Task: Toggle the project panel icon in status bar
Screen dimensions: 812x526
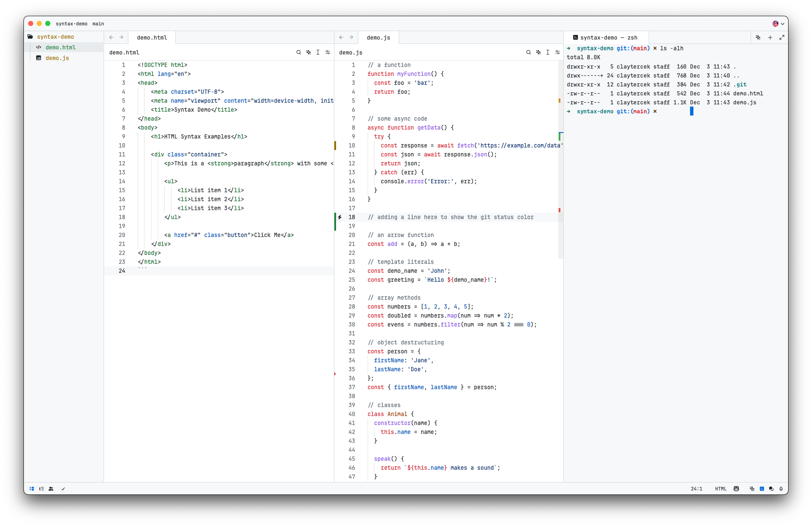Action: [32, 489]
